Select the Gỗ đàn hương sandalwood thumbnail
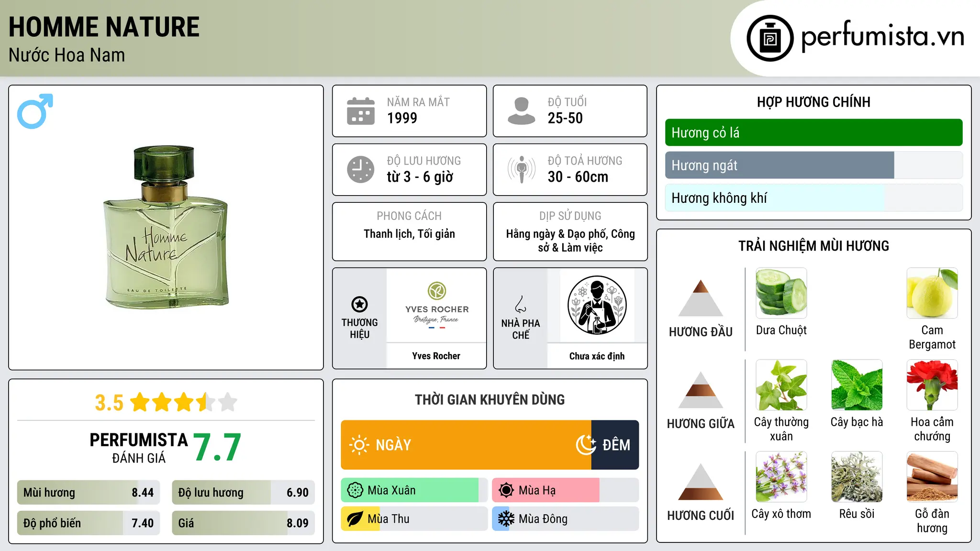980x551 pixels. pos(932,477)
